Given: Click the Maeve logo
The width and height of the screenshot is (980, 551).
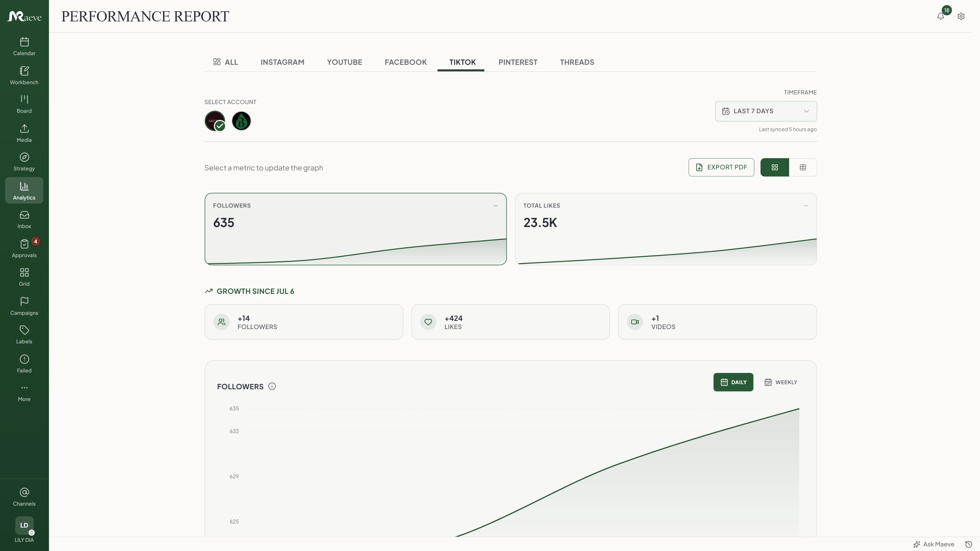Looking at the screenshot, I should pos(24,16).
